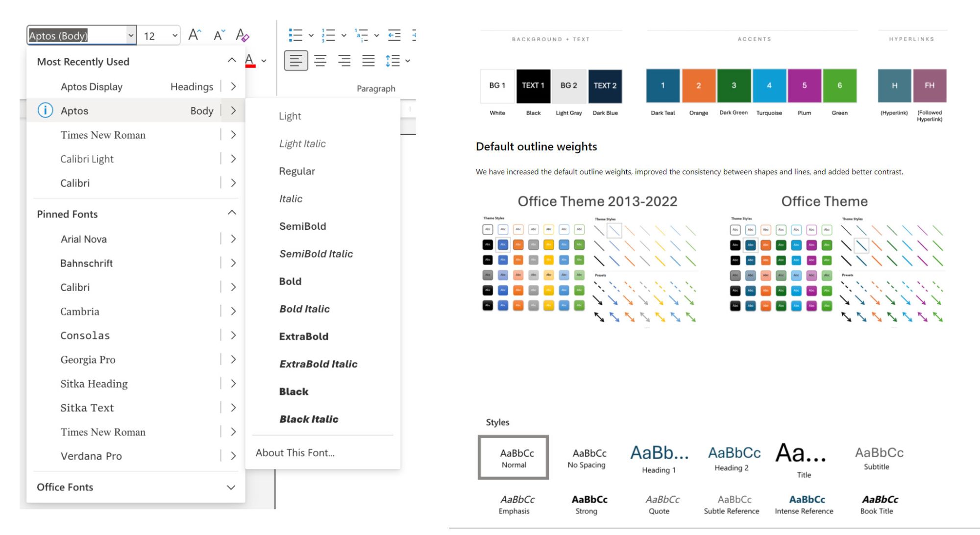Apply the Normal style
980x535 pixels.
pos(514,457)
